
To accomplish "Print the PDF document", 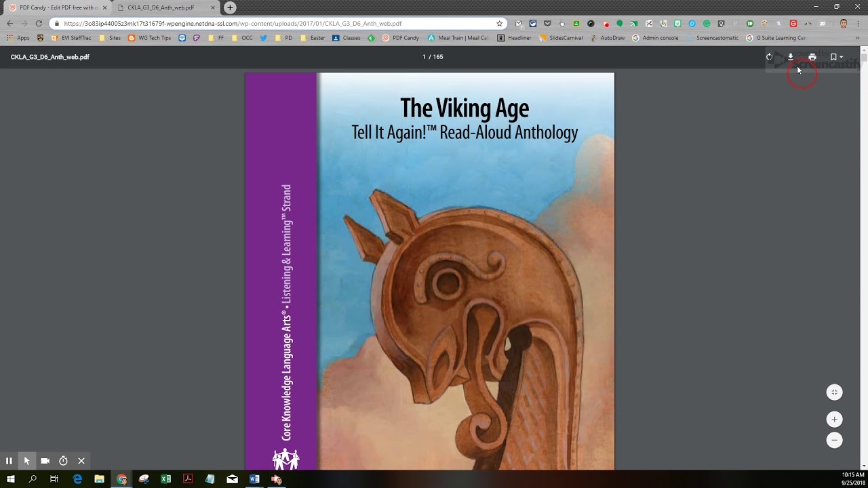I will (812, 57).
